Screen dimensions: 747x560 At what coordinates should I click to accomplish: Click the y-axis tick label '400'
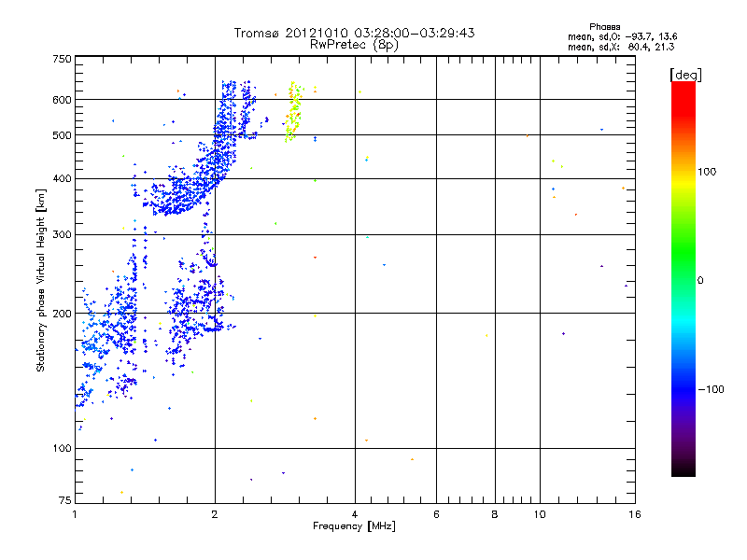pos(62,179)
